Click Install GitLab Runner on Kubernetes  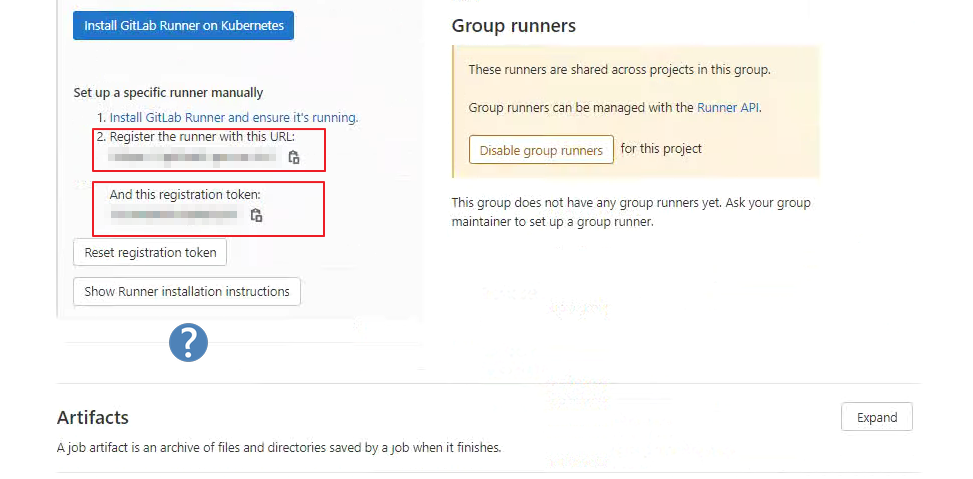184,25
